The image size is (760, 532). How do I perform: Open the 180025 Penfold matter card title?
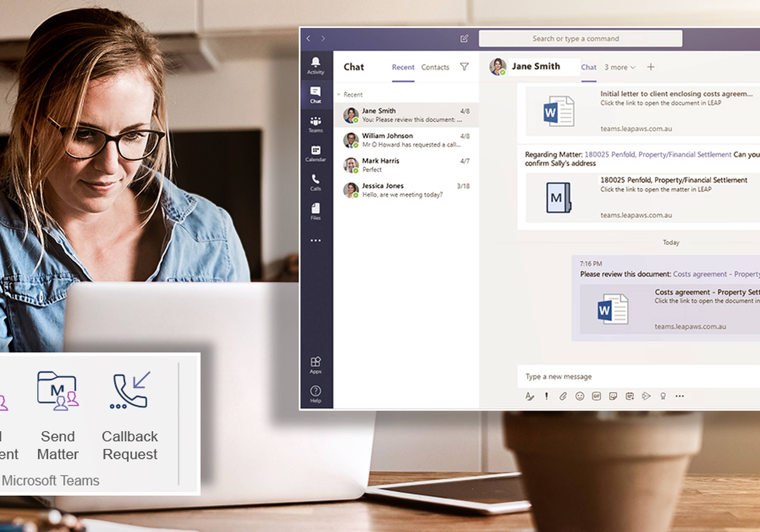tap(674, 180)
